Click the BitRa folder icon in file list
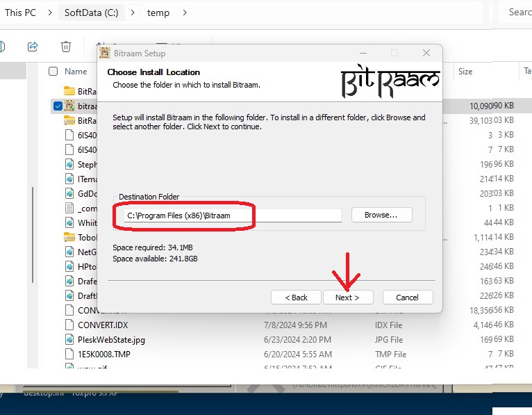The width and height of the screenshot is (532, 415). point(69,91)
